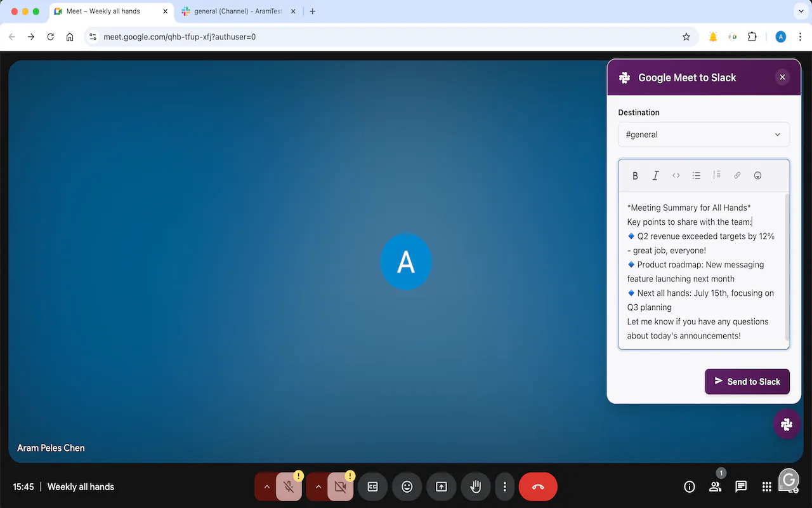
Task: Open more options three-dot menu
Action: tap(505, 487)
